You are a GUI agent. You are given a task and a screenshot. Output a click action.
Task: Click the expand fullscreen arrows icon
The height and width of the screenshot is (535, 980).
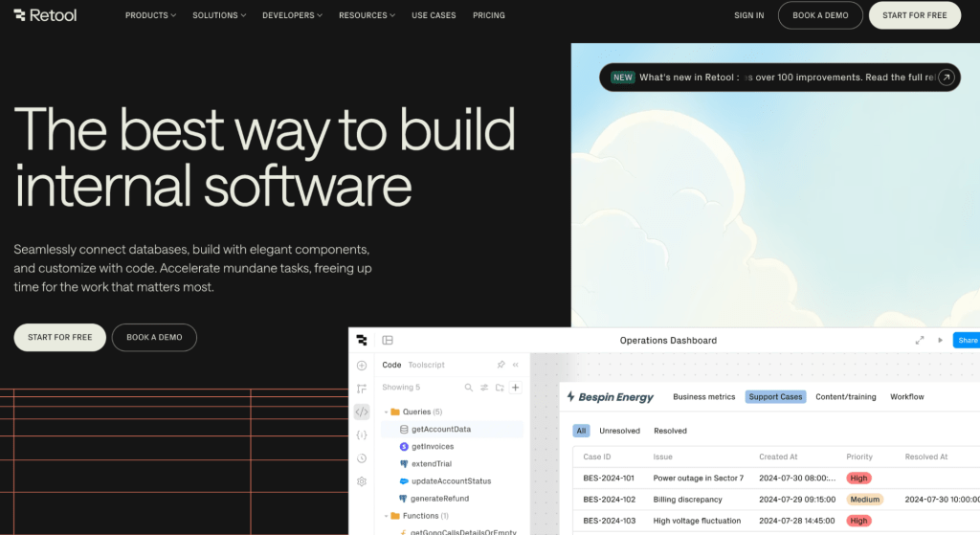(920, 340)
